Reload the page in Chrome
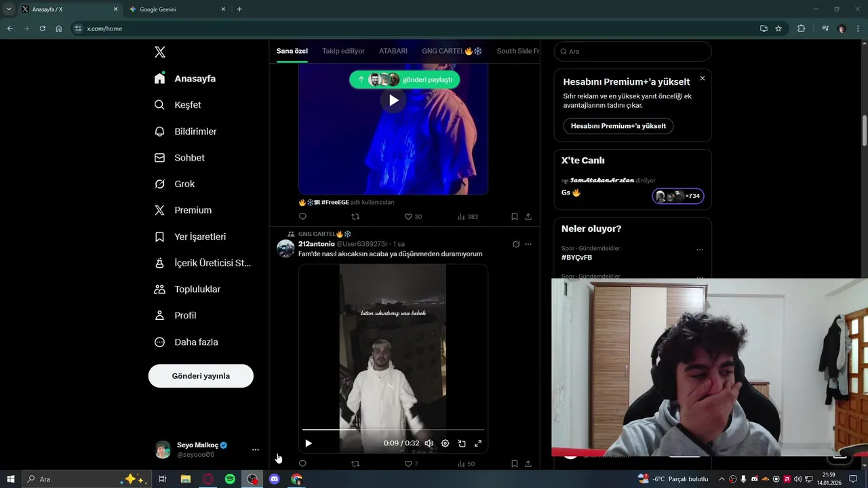Image resolution: width=868 pixels, height=488 pixels. (x=42, y=28)
